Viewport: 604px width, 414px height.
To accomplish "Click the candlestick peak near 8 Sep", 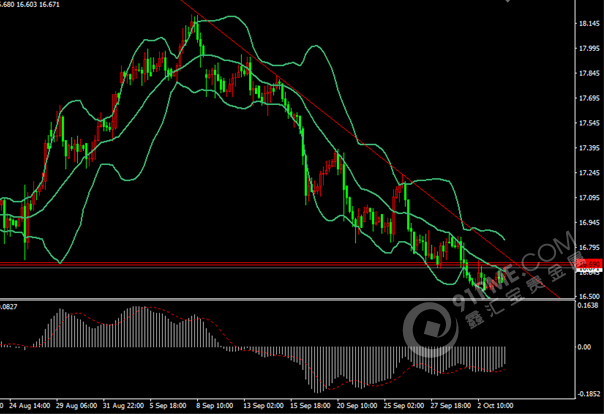I will pos(195,24).
